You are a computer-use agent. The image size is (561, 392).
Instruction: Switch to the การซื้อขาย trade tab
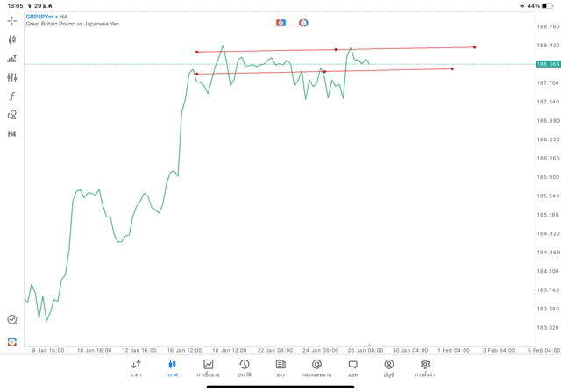[208, 367]
